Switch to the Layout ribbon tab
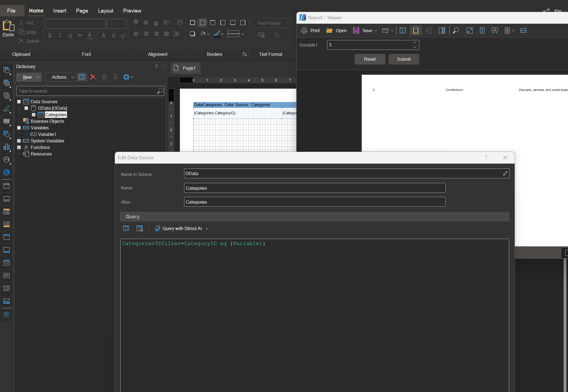568x392 pixels. pyautogui.click(x=106, y=11)
